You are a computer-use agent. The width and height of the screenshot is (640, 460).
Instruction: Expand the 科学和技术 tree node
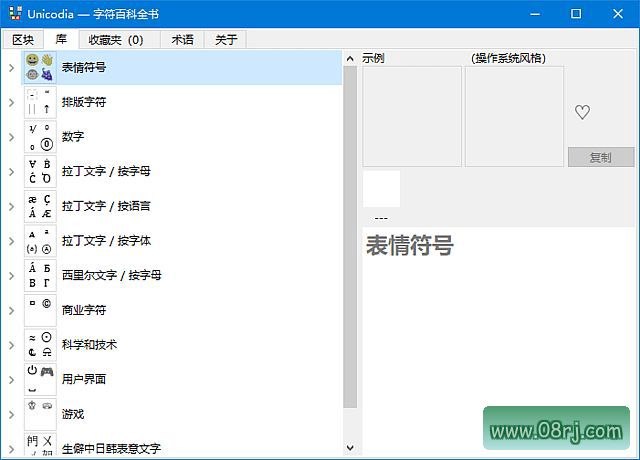[x=11, y=345]
